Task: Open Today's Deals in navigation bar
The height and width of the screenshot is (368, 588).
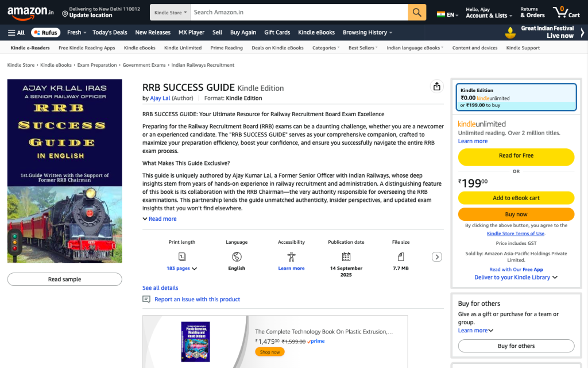Action: [x=110, y=33]
